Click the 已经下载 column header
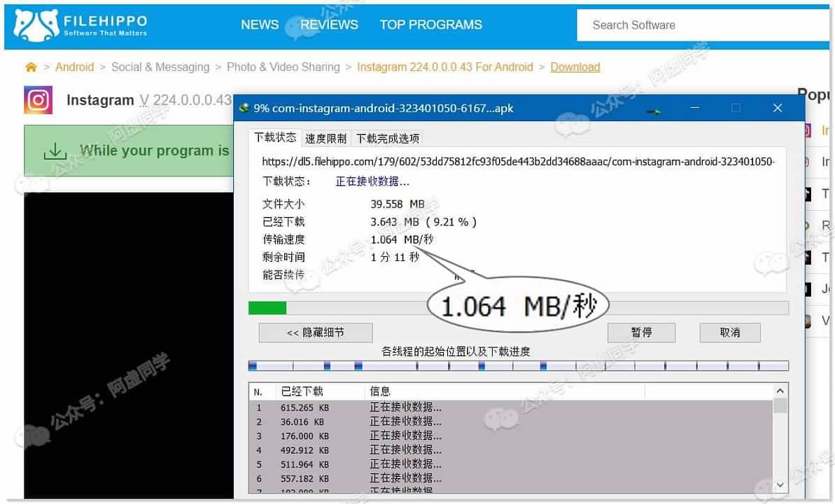 tap(320, 392)
